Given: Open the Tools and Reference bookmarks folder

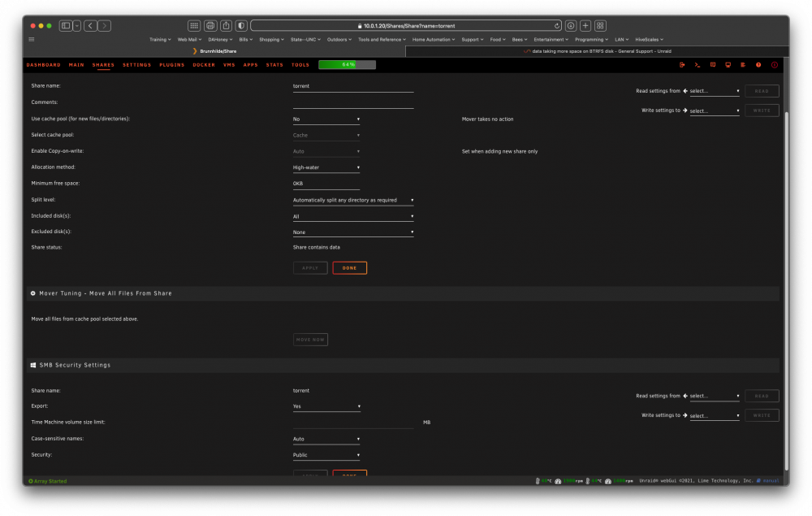Looking at the screenshot, I should point(382,39).
